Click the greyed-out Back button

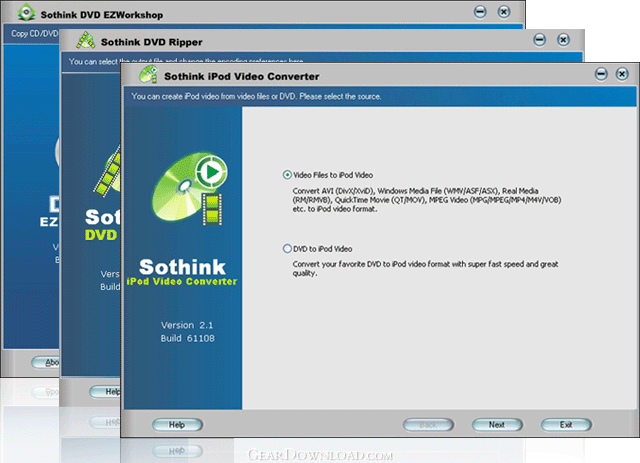(428, 425)
